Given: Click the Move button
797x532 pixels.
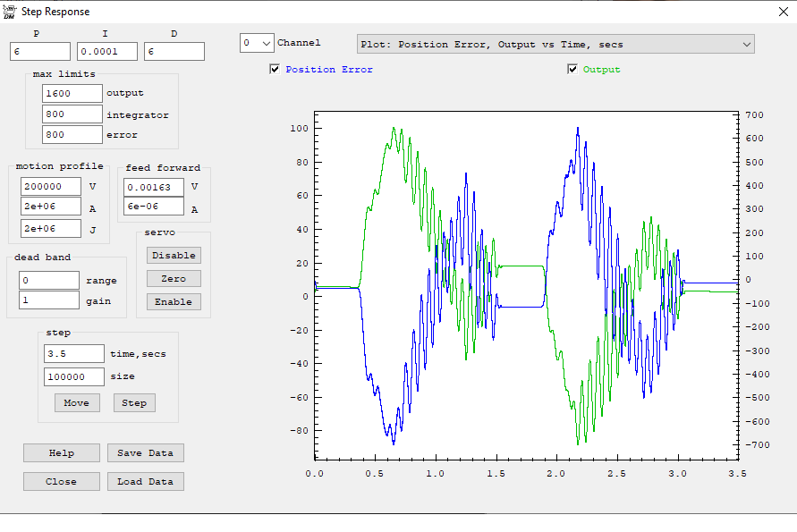Looking at the screenshot, I should 76,403.
